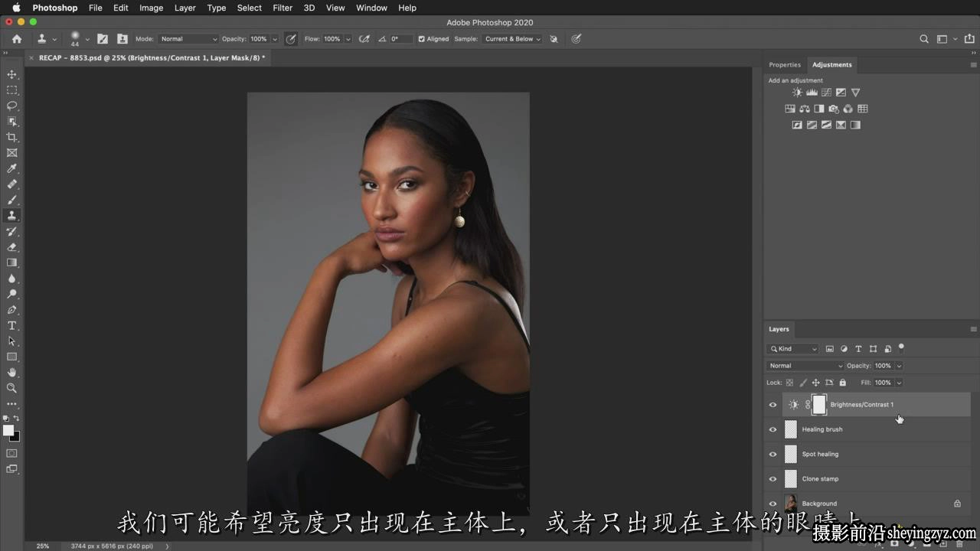Select the Rectangular Marquee tool
The image size is (980, 551).
click(x=11, y=90)
